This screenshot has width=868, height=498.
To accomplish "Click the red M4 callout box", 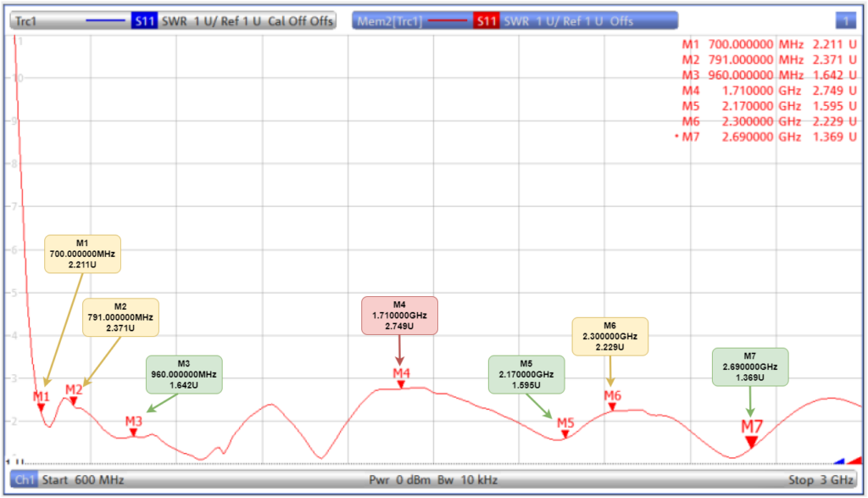I will pyautogui.click(x=399, y=316).
